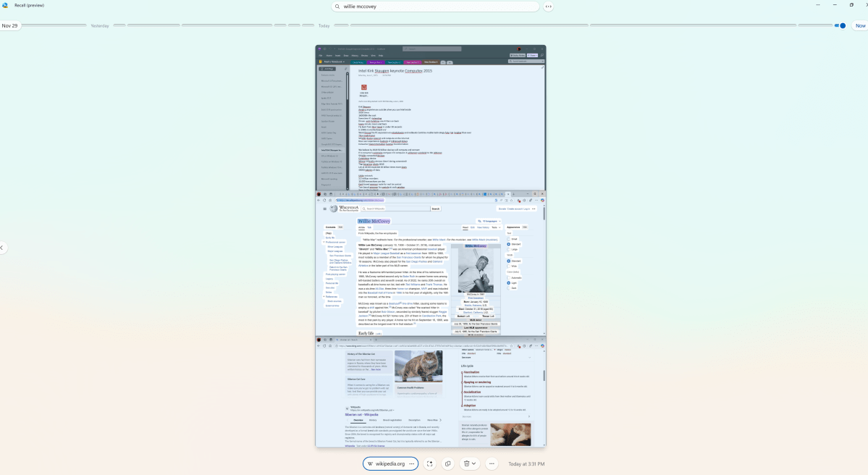Select the Dark appearance radio on the Wikipedia page
868x475 pixels.
coord(509,287)
